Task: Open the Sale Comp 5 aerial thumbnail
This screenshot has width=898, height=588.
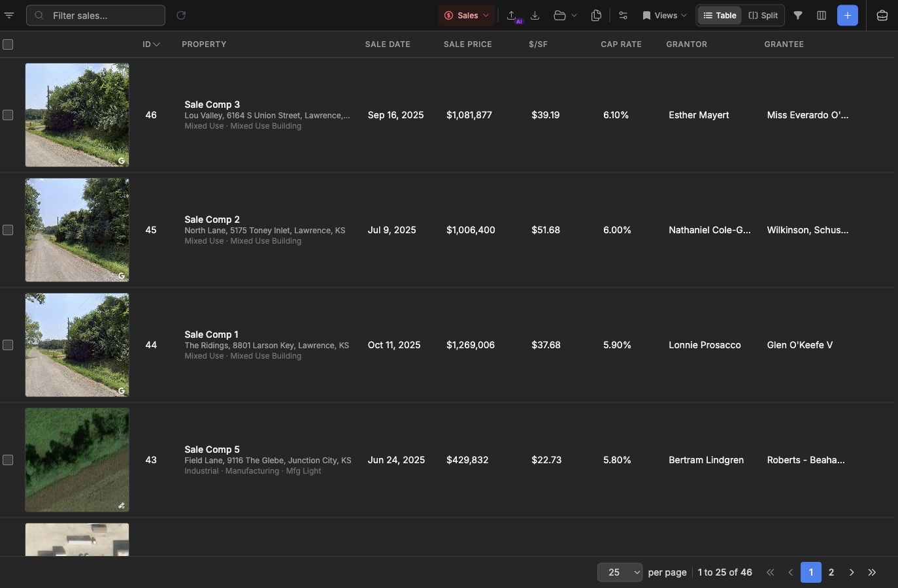Action: coord(77,460)
